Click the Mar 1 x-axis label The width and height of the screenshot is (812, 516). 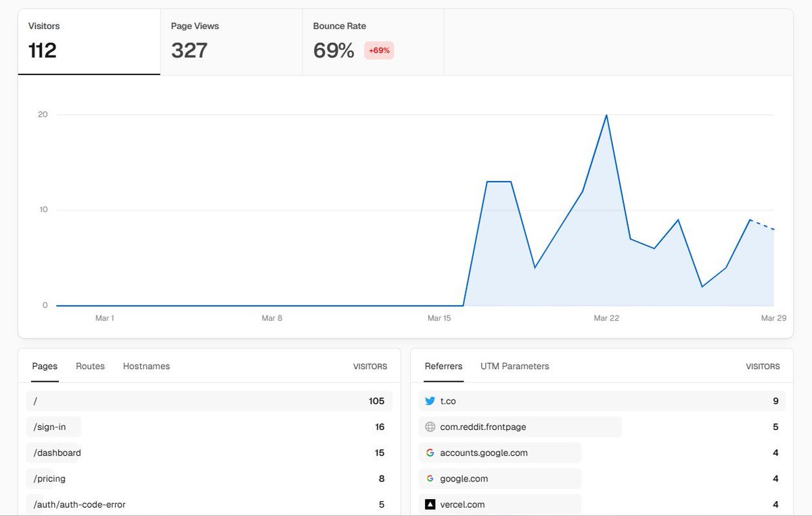105,318
